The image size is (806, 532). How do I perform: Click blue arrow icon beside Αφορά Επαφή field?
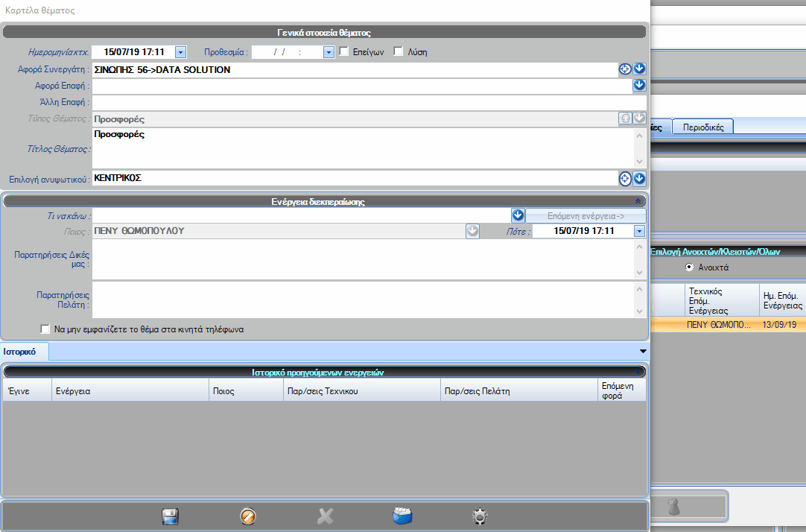639,86
